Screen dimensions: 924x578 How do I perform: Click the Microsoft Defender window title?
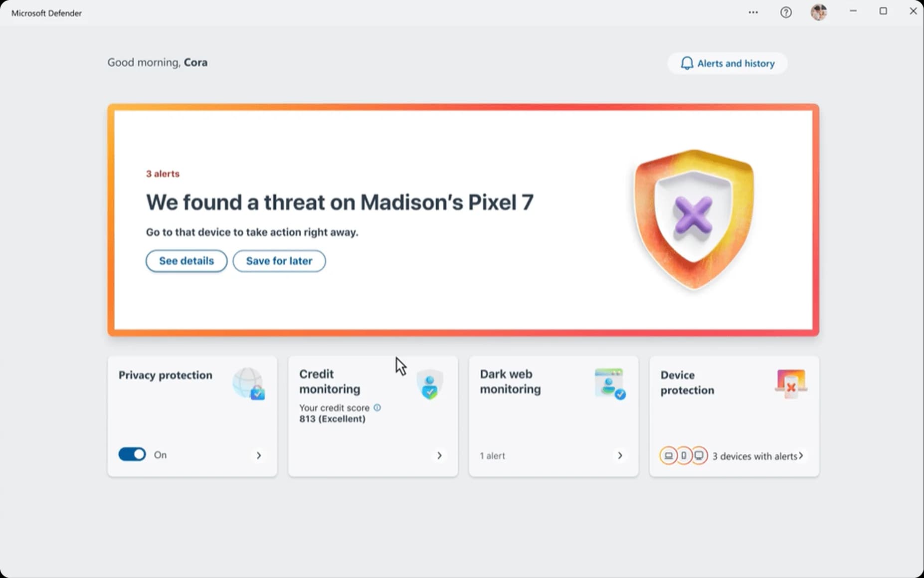pyautogui.click(x=46, y=13)
